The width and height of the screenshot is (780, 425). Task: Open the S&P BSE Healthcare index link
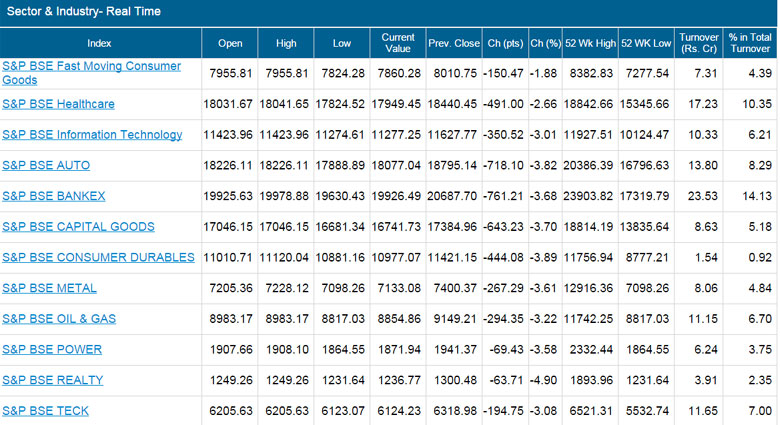58,104
